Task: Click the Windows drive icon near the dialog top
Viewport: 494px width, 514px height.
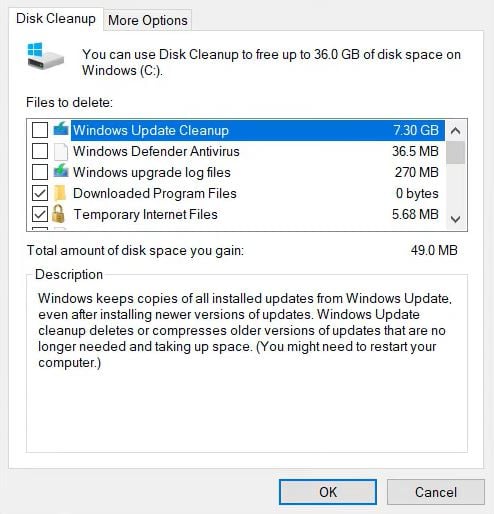Action: [x=45, y=56]
